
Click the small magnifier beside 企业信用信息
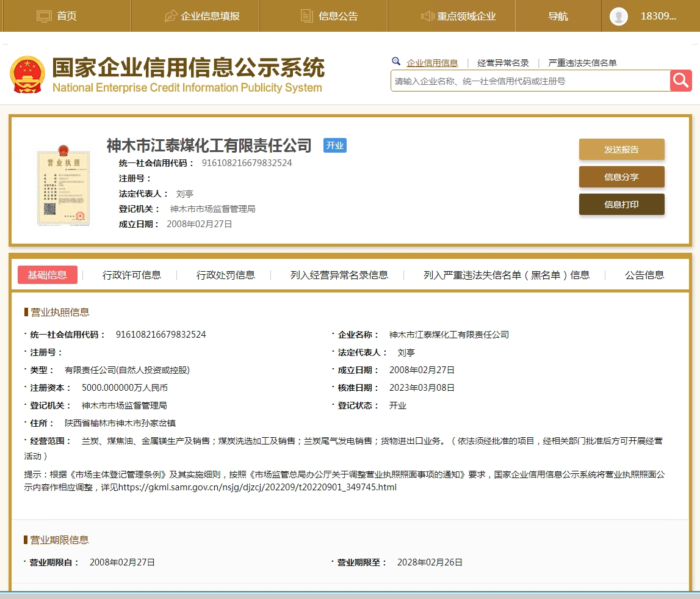(x=396, y=62)
